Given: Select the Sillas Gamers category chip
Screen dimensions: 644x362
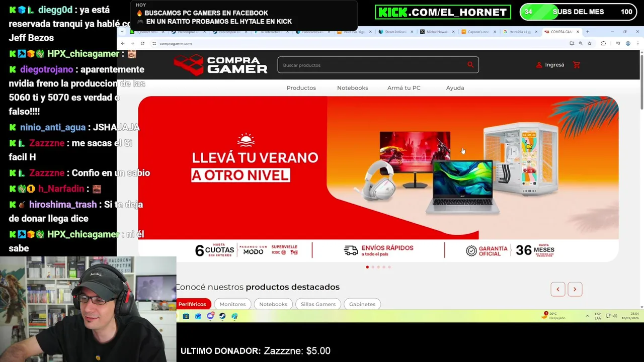Looking at the screenshot, I should point(318,304).
